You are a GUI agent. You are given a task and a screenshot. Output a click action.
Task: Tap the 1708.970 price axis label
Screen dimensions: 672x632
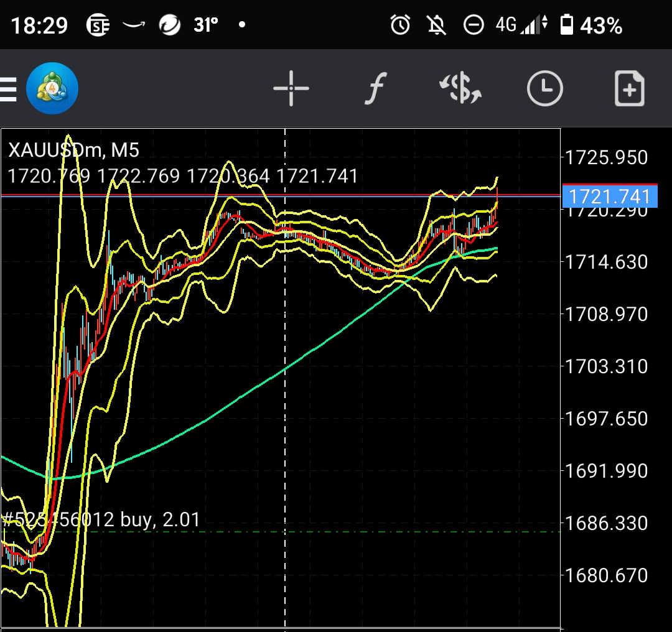pyautogui.click(x=606, y=314)
